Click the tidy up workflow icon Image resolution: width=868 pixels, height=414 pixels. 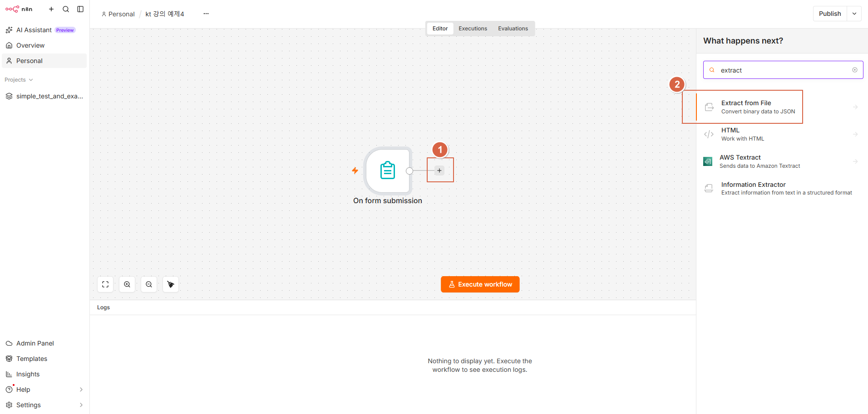click(171, 284)
